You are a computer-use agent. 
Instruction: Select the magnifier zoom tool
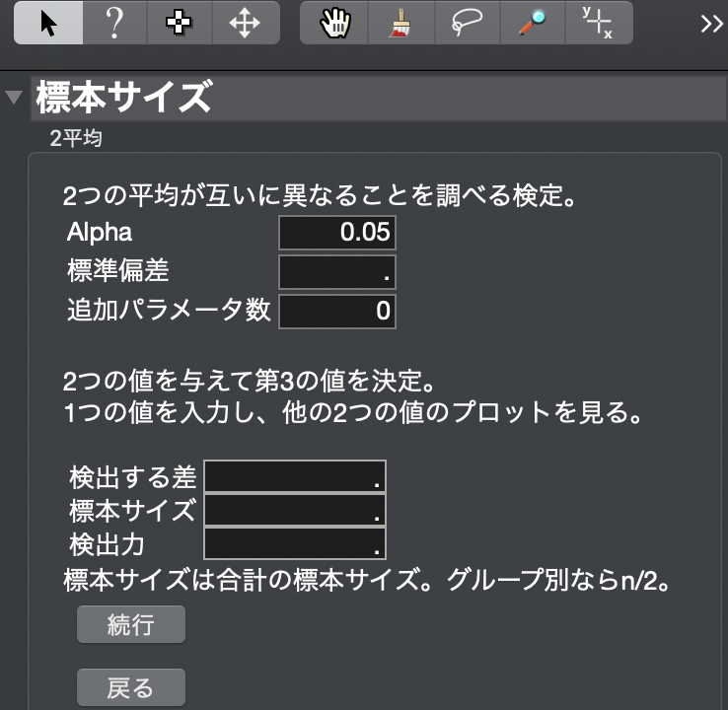[x=533, y=23]
